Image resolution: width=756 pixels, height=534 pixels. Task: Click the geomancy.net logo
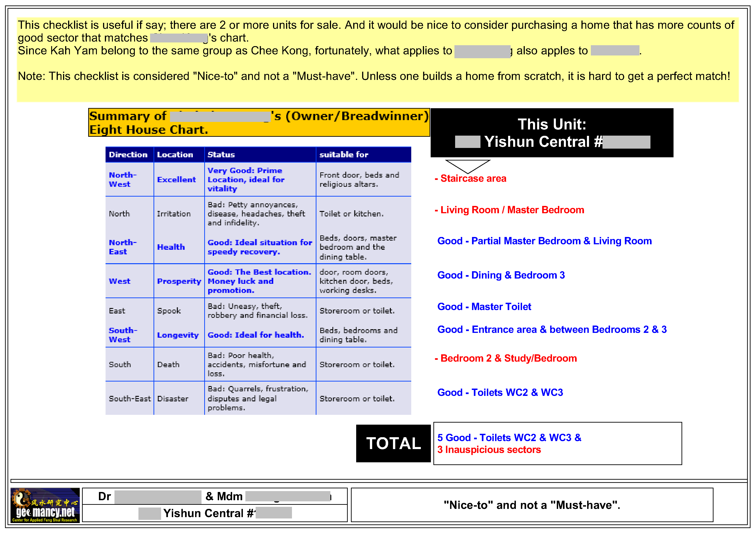[45, 505]
